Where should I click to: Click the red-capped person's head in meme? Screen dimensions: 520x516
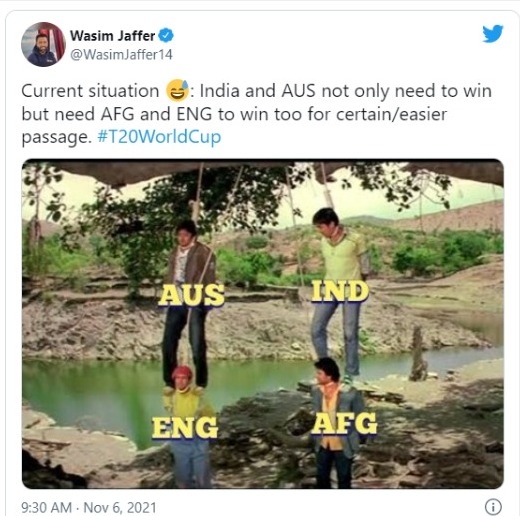(x=182, y=376)
